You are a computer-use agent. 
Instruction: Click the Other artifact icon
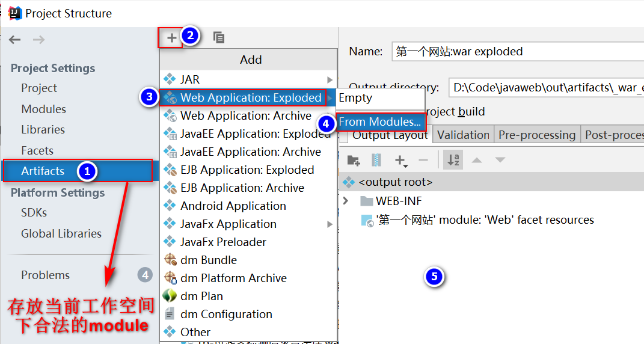tap(170, 331)
